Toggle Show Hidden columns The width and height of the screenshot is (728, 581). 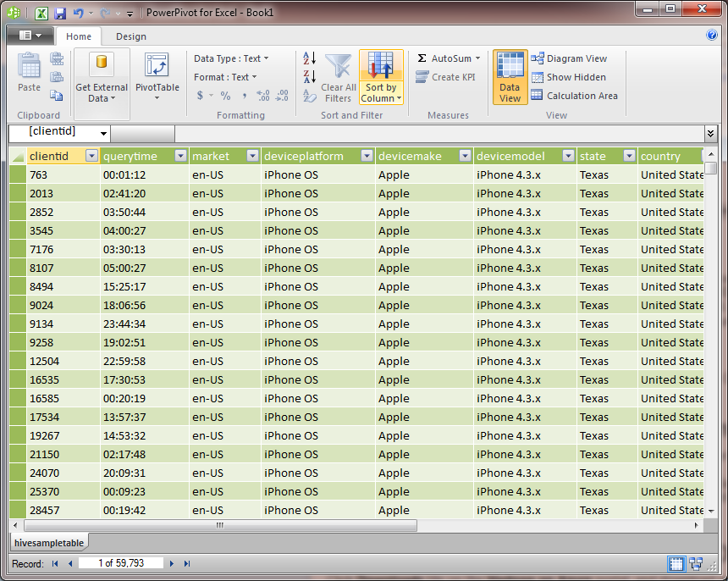[568, 77]
